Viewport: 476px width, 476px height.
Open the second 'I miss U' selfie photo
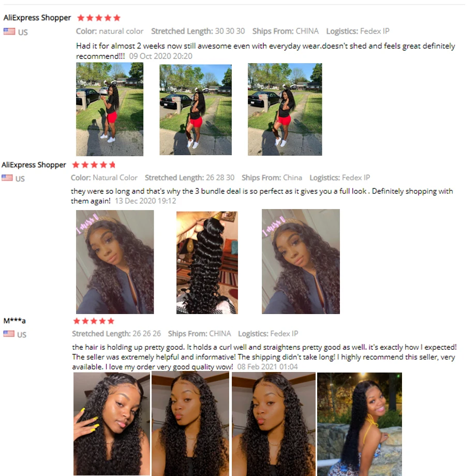[x=301, y=261]
